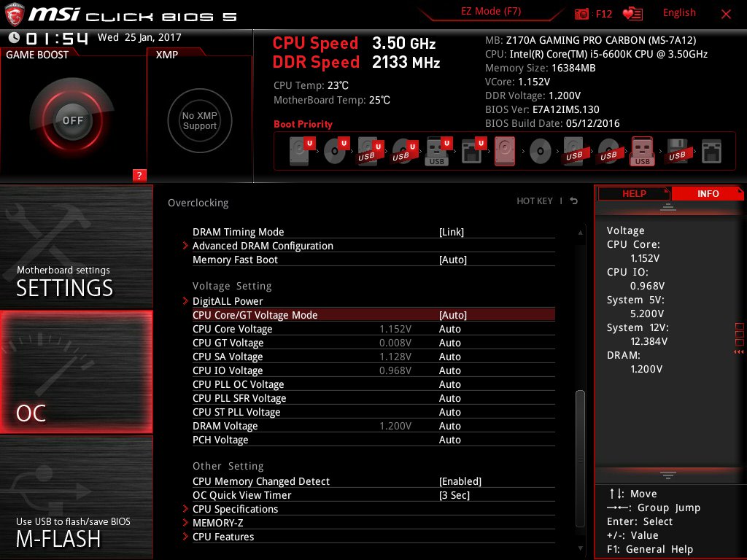Click the MSI dragon shield logo

click(15, 15)
